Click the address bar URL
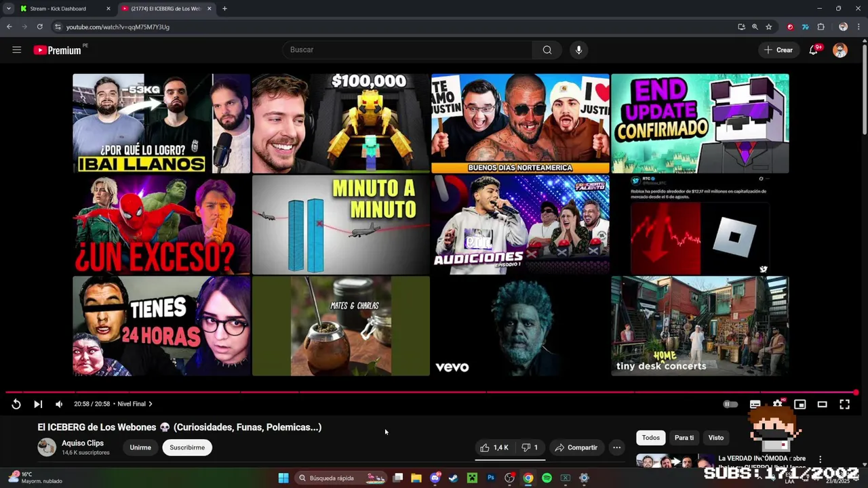The height and width of the screenshot is (488, 868). coord(118,27)
